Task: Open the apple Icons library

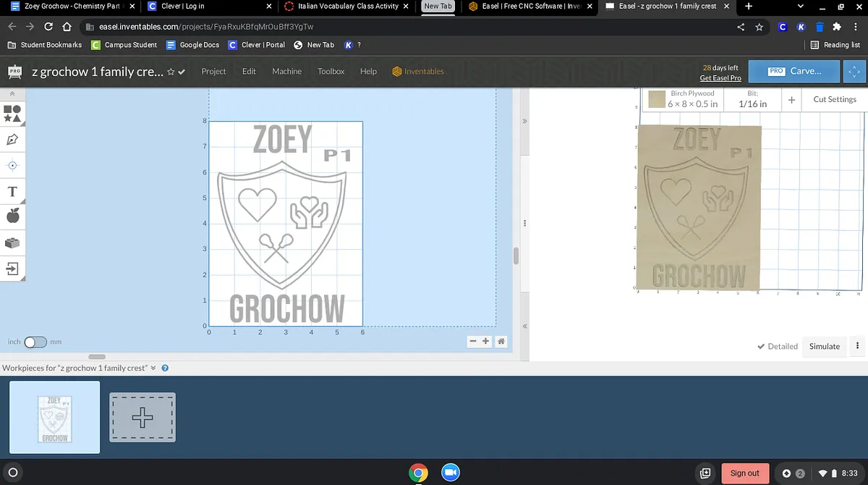Action: [x=12, y=216]
